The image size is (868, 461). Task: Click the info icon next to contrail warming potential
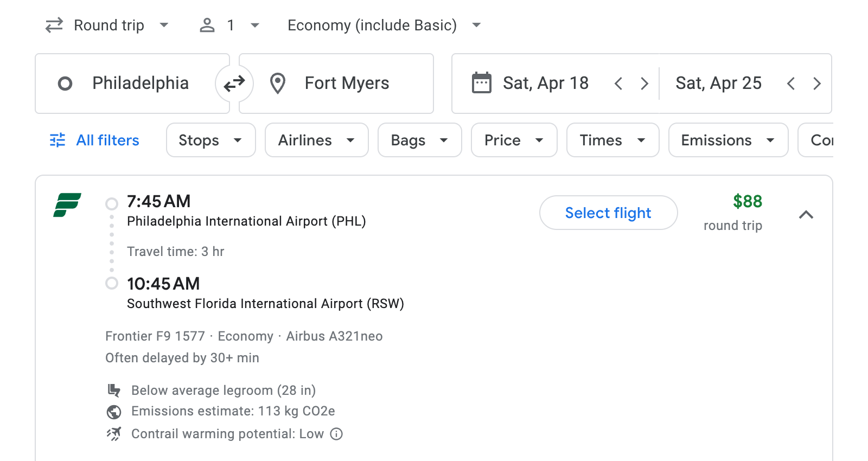point(335,434)
